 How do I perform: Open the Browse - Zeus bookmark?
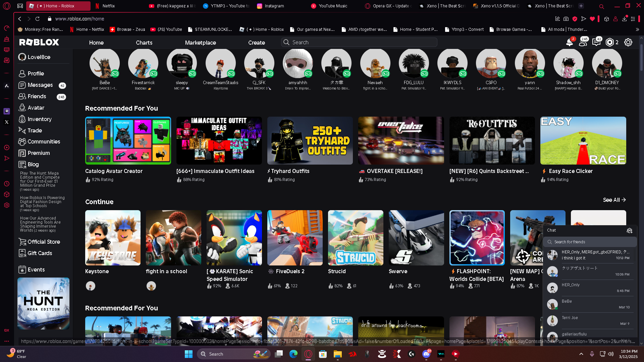pos(127,29)
